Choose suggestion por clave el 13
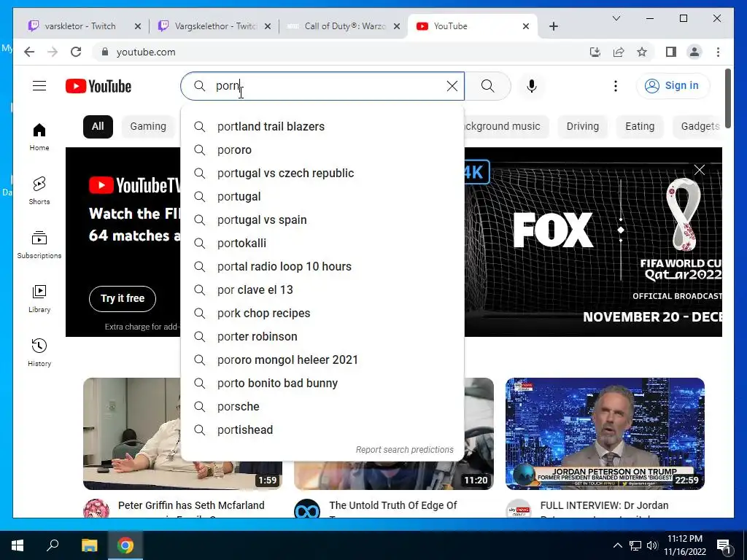747x560 pixels. tap(322, 289)
